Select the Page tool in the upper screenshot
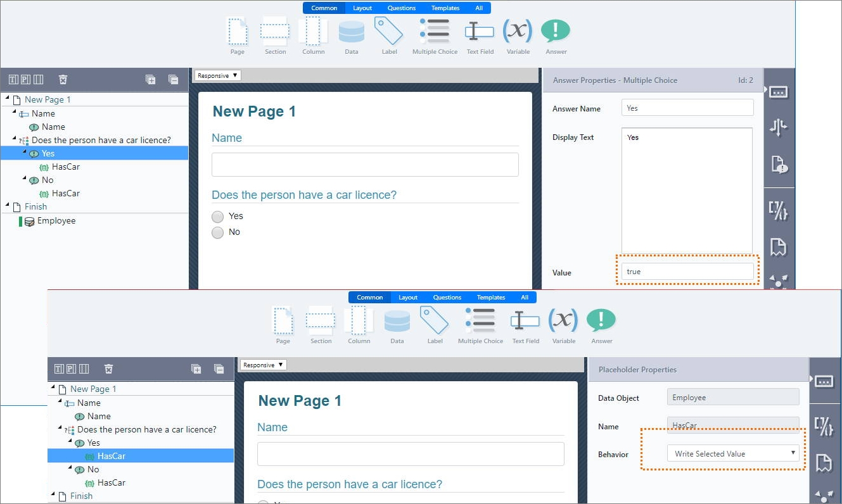The height and width of the screenshot is (504, 842). 238,35
